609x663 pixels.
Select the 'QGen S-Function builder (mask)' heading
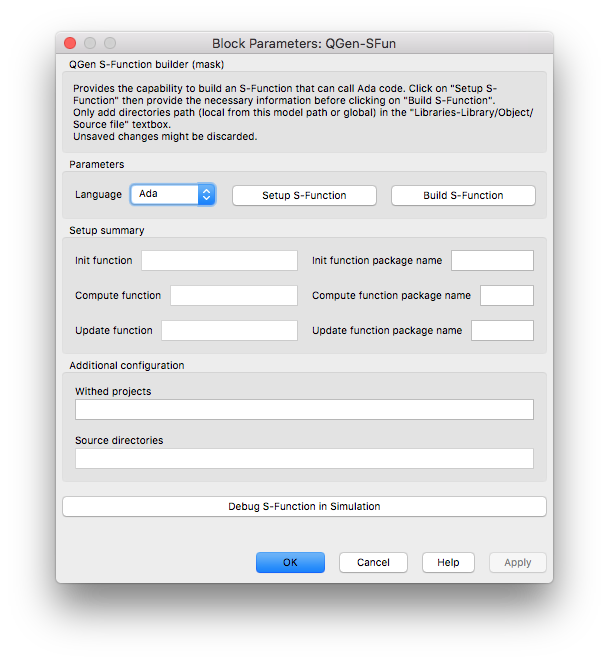coord(146,64)
